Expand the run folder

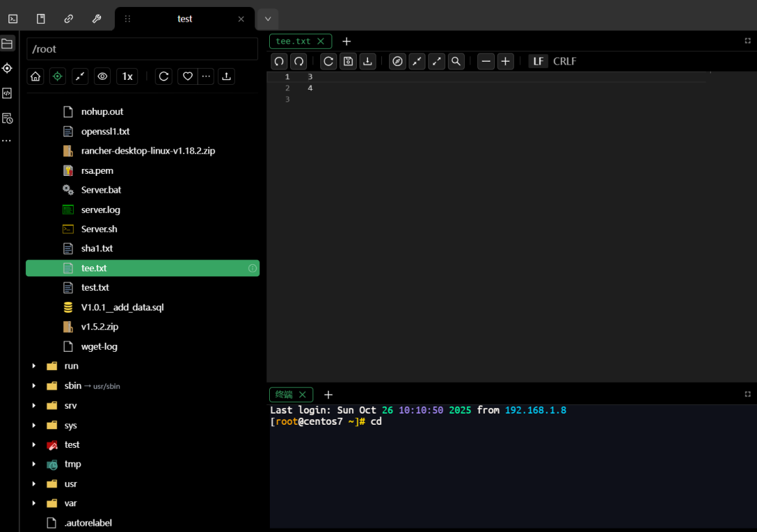[34, 366]
